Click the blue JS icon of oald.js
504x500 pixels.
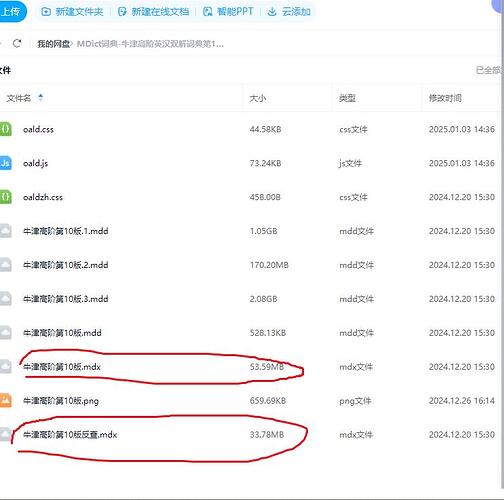[5, 163]
